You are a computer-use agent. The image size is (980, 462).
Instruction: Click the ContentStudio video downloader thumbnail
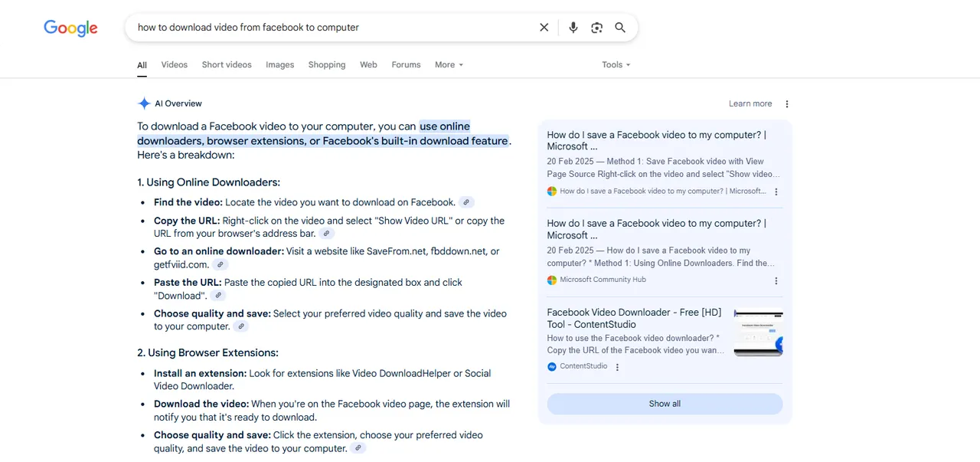coord(758,333)
